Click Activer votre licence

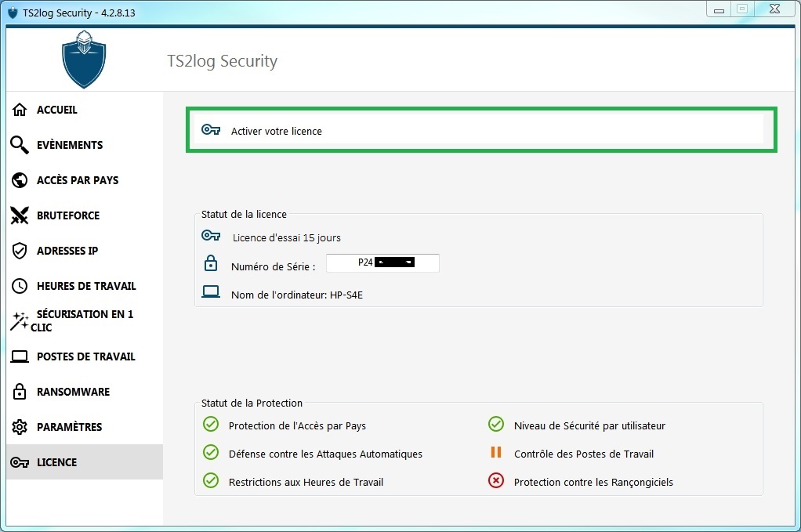click(480, 130)
